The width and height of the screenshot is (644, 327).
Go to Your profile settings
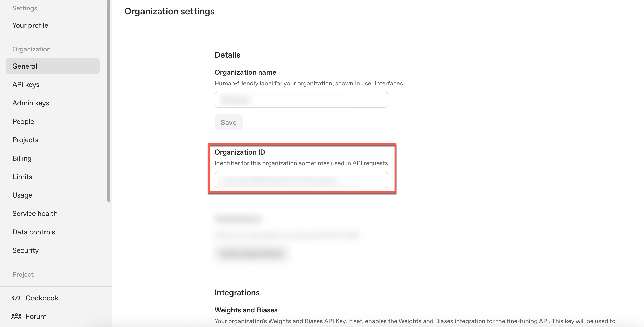[x=30, y=25]
